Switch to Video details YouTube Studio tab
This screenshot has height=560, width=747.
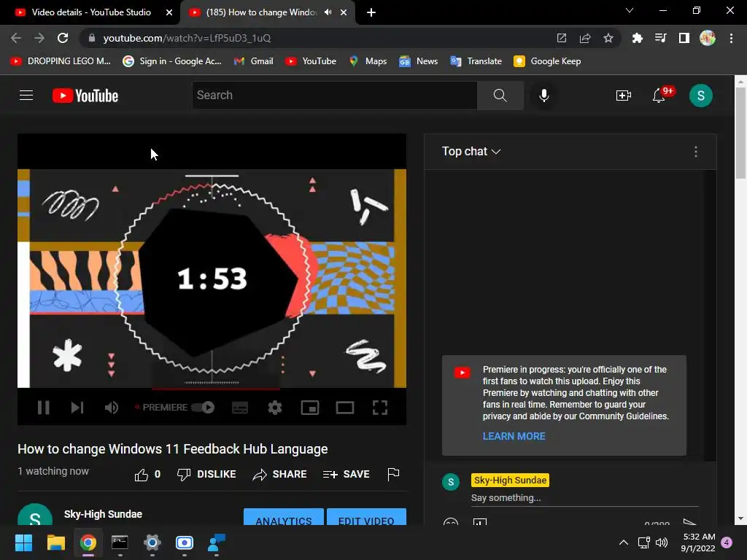[90, 12]
